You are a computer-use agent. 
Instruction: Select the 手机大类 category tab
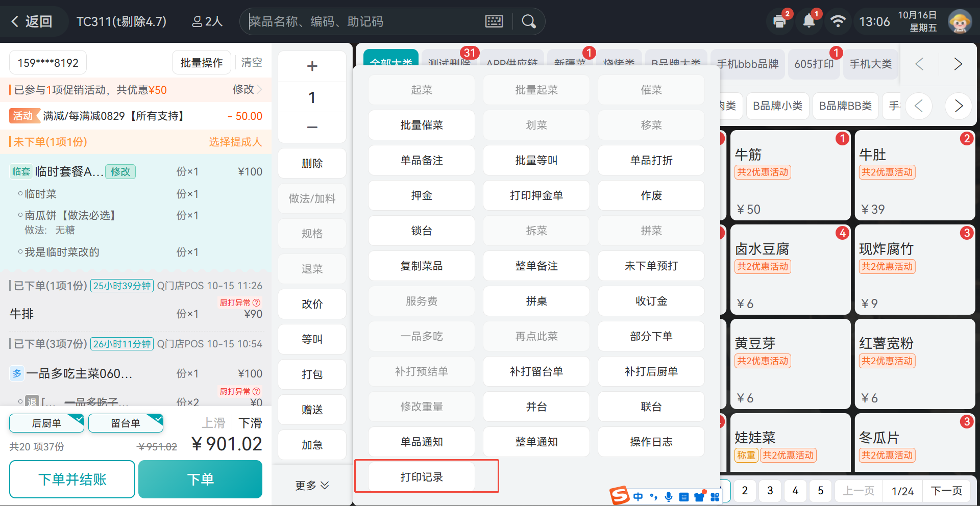coord(871,64)
